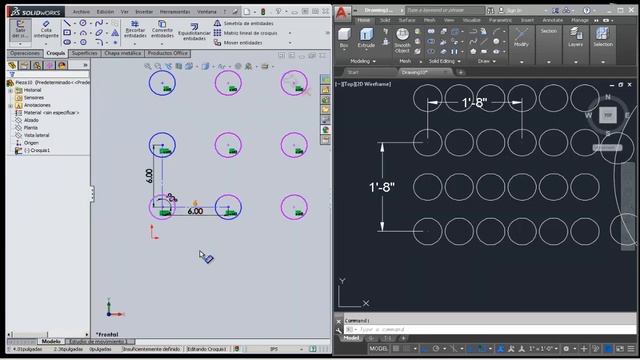Expand Anotaciones node in feature tree
640x360 pixels.
coord(11,105)
